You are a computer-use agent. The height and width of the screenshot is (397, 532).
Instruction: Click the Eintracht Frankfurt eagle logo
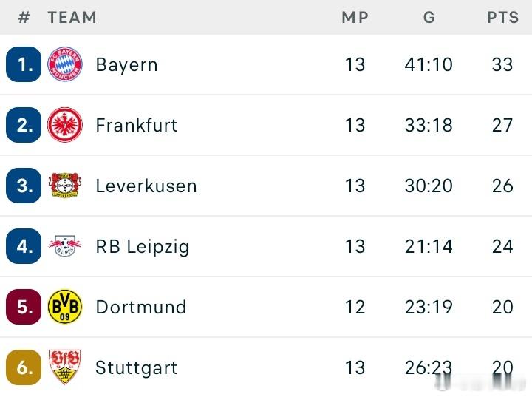coord(65,125)
